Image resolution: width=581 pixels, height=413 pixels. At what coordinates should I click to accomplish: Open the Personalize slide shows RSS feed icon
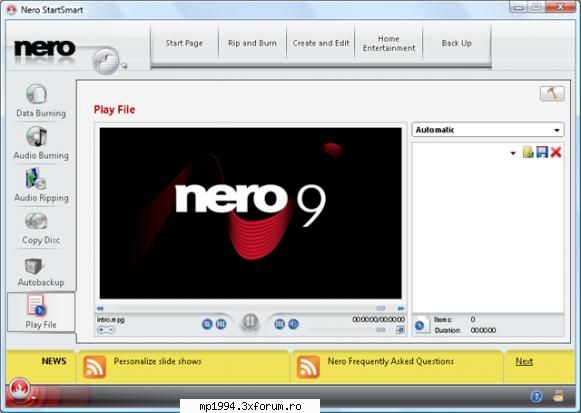94,367
